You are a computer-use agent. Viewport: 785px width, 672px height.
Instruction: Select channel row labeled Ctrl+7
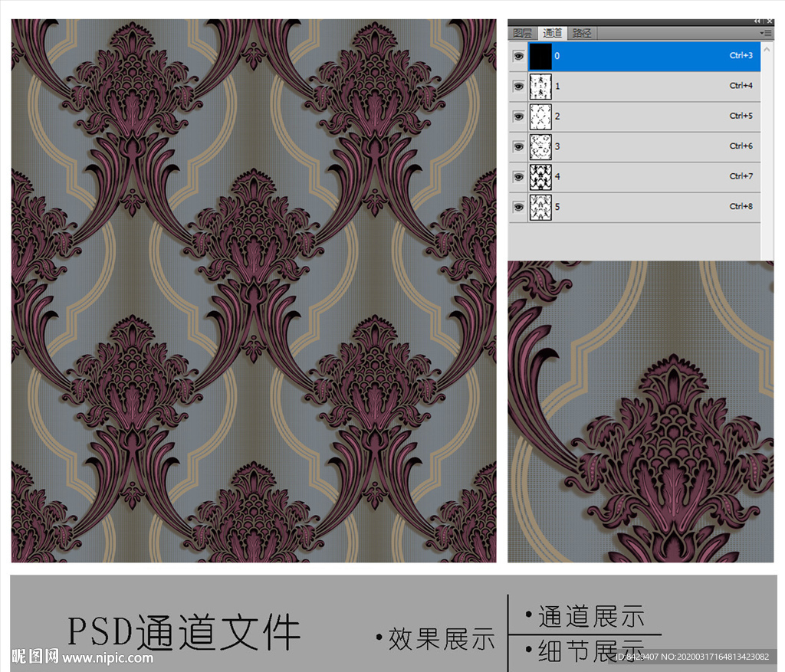pos(634,177)
